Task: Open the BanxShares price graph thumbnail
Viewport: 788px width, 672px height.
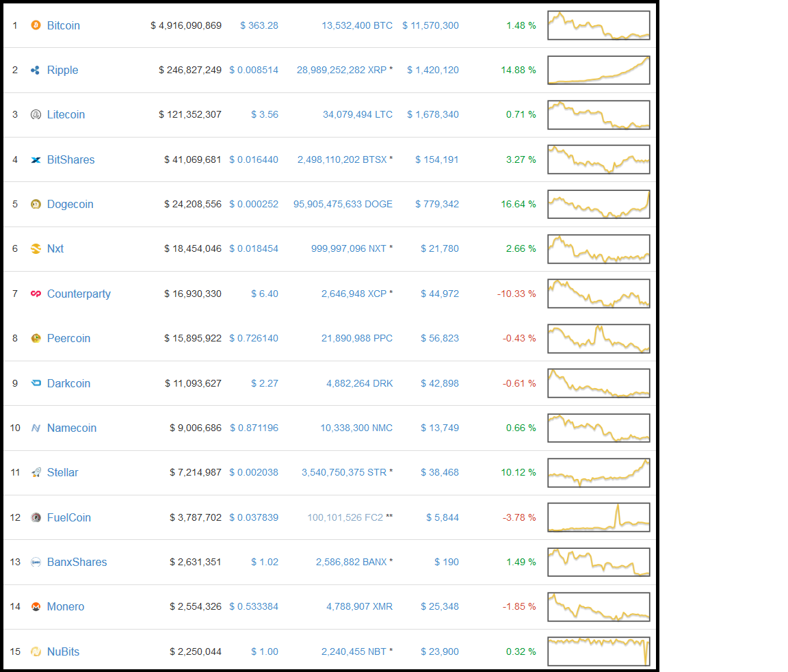Action: pyautogui.click(x=599, y=562)
